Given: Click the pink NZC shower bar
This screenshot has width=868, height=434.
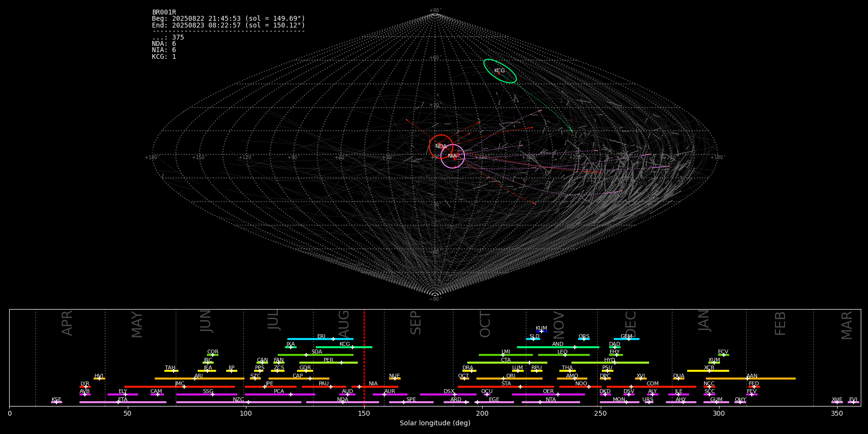Looking at the screenshot, I should [239, 402].
